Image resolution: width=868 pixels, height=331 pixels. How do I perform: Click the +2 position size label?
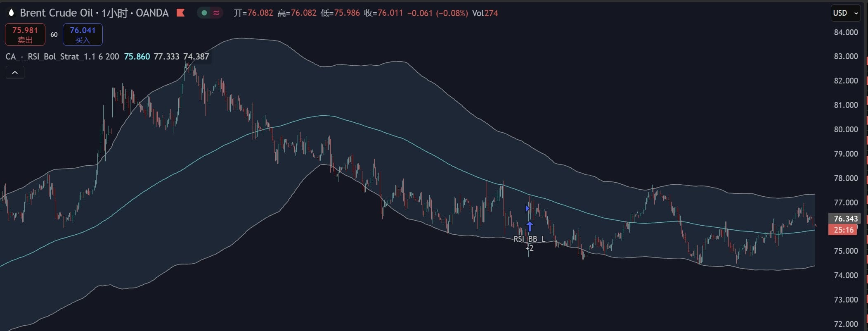coord(530,248)
